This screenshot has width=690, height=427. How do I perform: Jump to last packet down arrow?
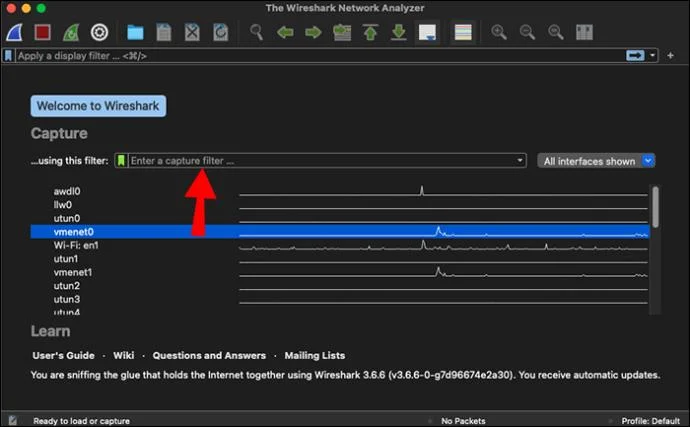(399, 33)
